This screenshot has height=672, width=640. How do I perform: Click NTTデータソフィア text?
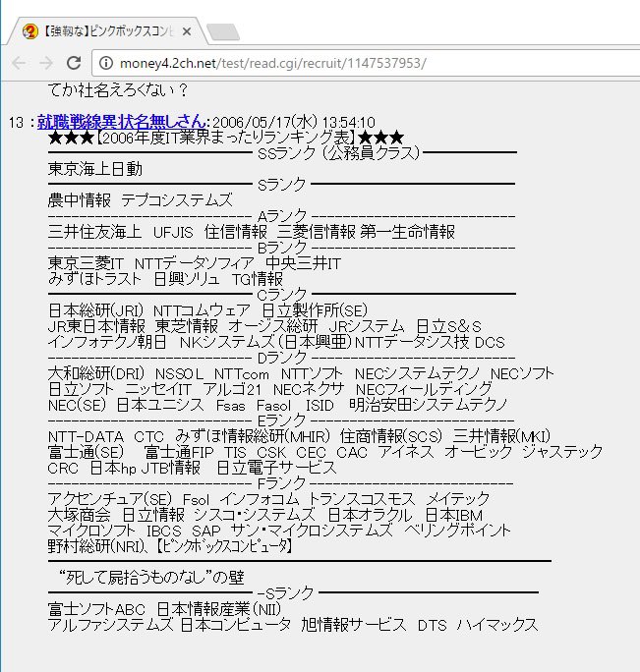(195, 263)
